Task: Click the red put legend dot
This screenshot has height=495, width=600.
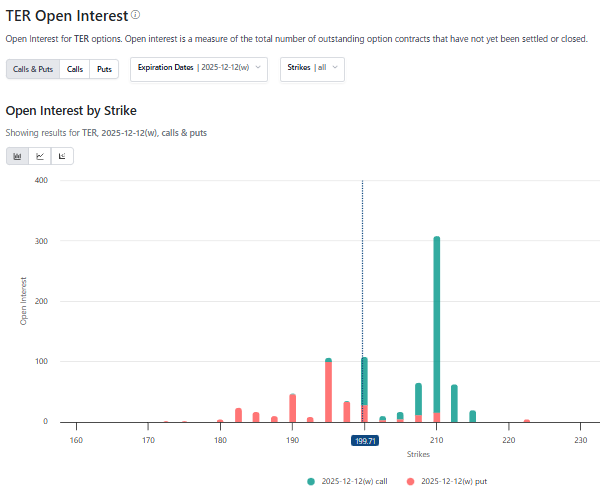Action: point(410,481)
